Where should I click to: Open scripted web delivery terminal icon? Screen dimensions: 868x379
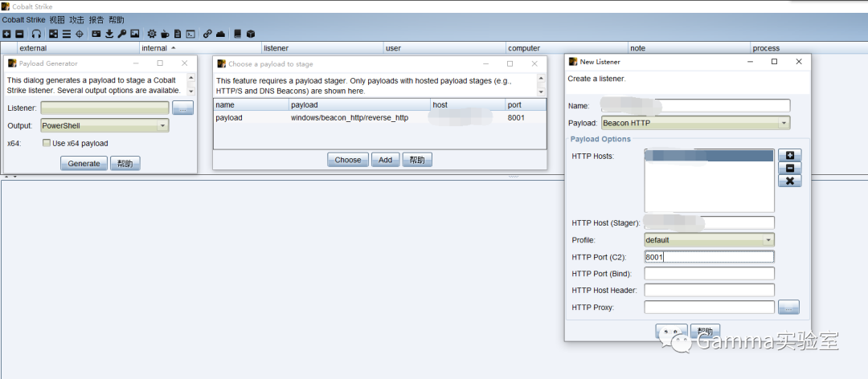pos(190,34)
